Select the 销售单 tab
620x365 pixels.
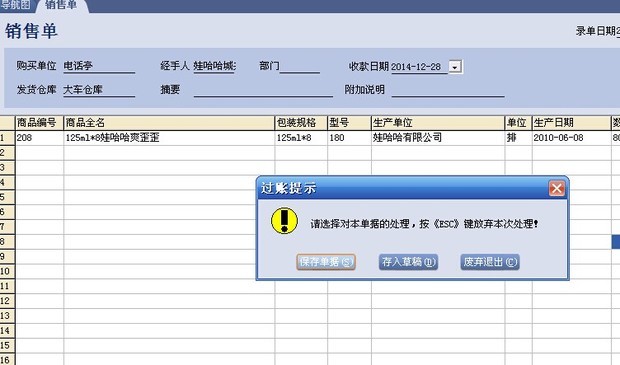coord(61,5)
